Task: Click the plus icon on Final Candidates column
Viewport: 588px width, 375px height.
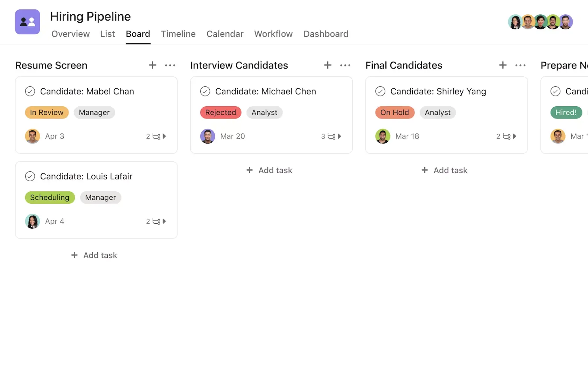Action: (503, 65)
